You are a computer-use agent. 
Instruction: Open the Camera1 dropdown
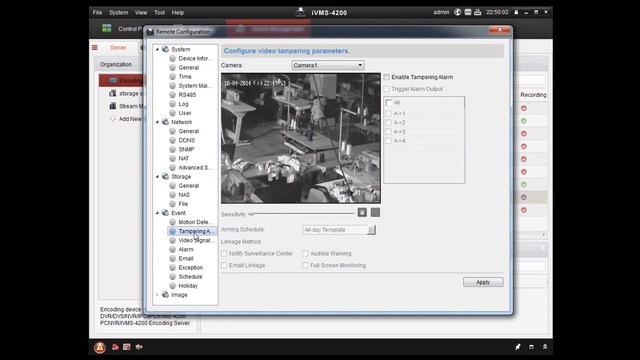click(328, 65)
